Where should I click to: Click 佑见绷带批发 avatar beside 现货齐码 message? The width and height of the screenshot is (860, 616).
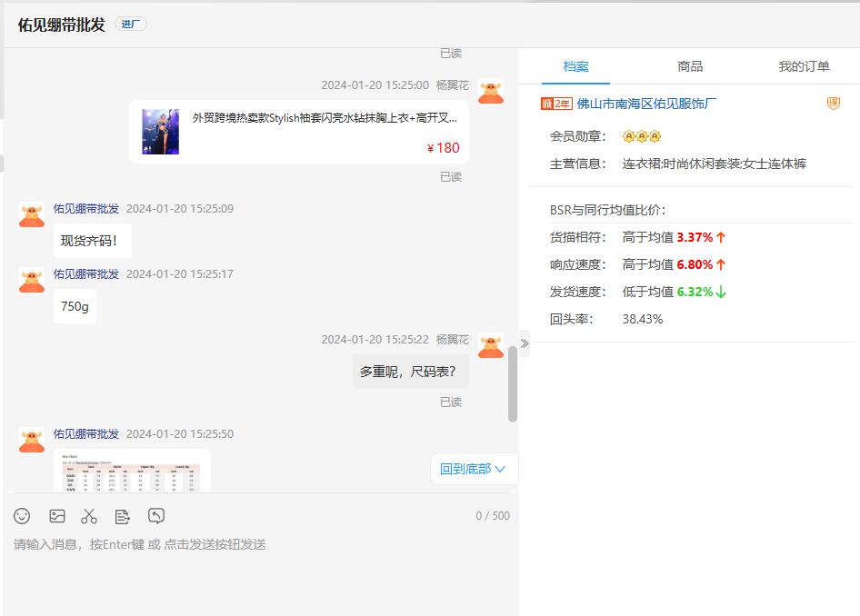coord(32,214)
